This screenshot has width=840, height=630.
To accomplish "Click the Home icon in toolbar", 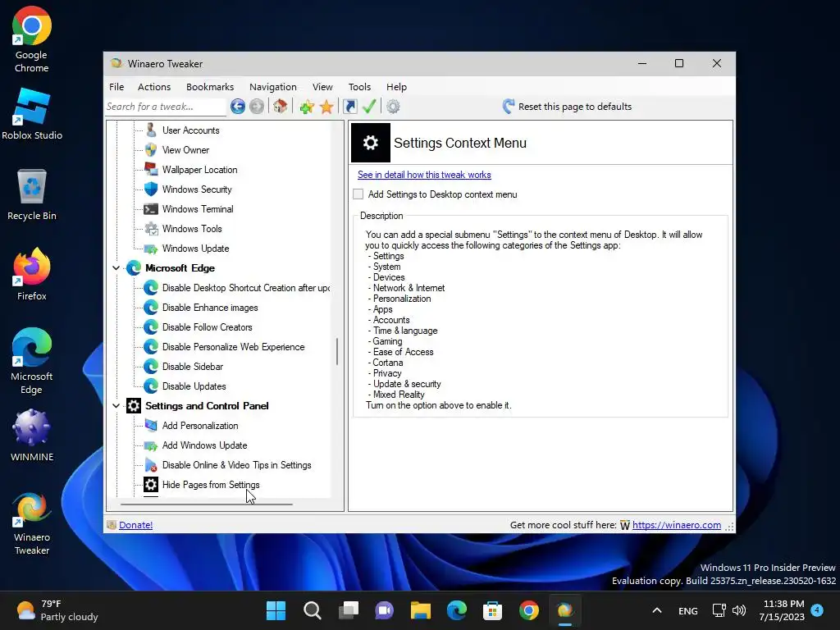I will pos(280,107).
